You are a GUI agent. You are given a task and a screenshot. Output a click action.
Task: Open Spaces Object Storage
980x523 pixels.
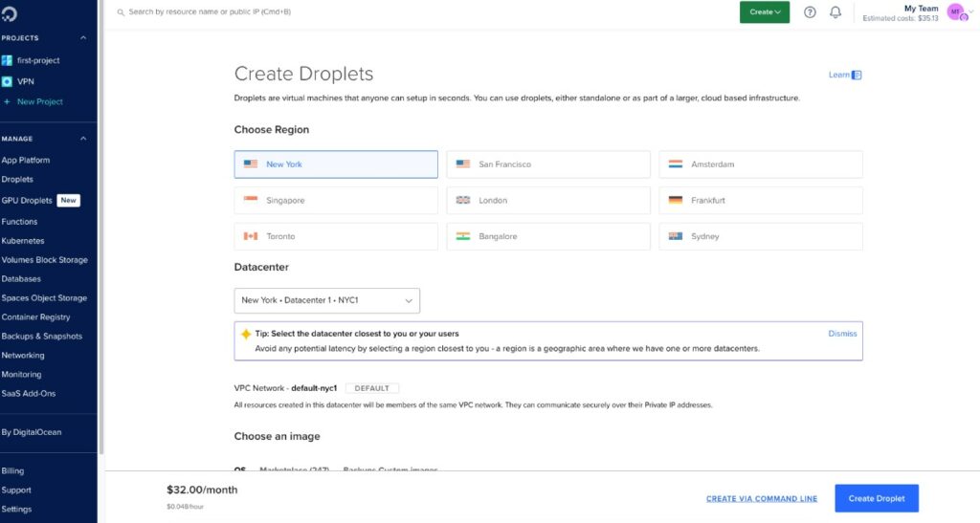44,298
